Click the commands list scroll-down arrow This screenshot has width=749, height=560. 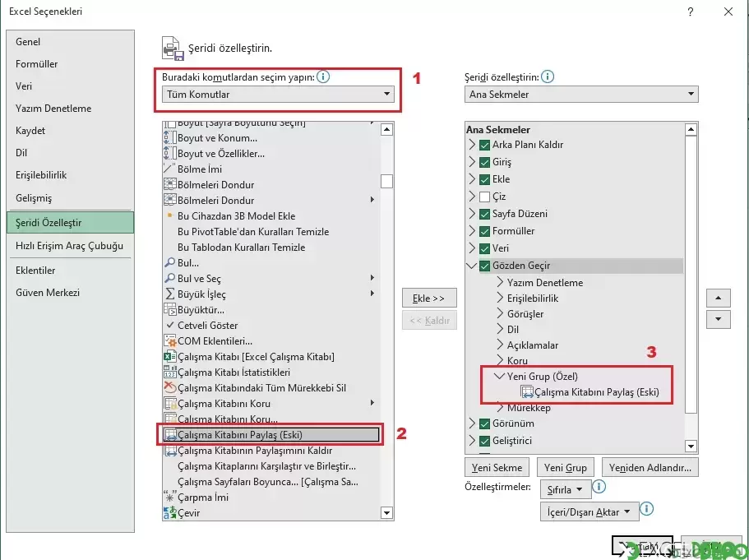coord(387,513)
